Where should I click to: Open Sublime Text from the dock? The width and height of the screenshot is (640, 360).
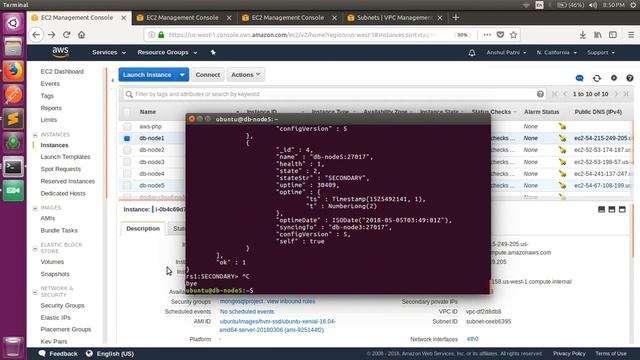coord(13,119)
